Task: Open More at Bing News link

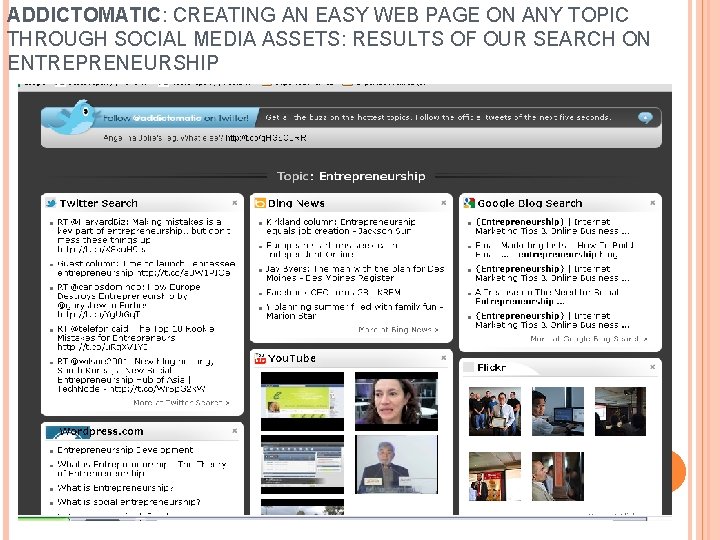Action: (x=398, y=330)
